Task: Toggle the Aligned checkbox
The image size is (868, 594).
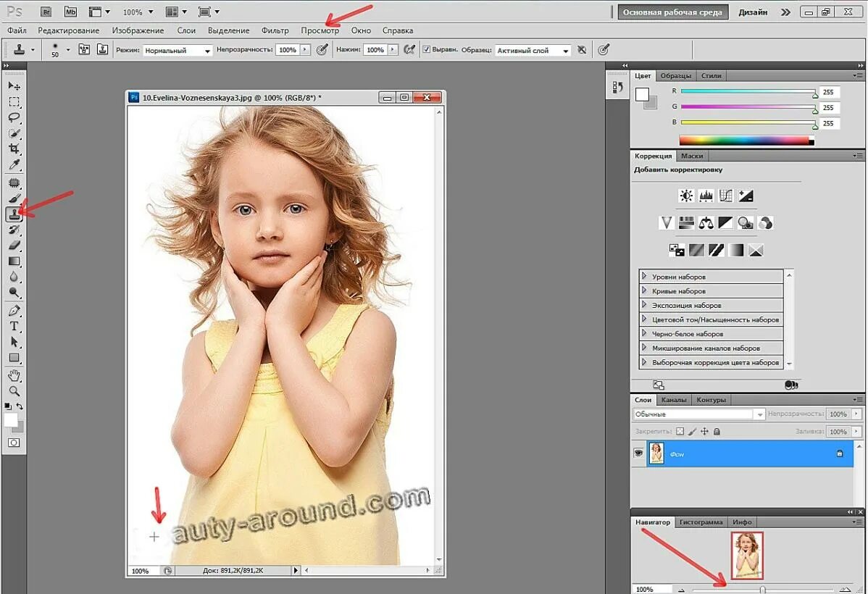Action: pyautogui.click(x=426, y=49)
